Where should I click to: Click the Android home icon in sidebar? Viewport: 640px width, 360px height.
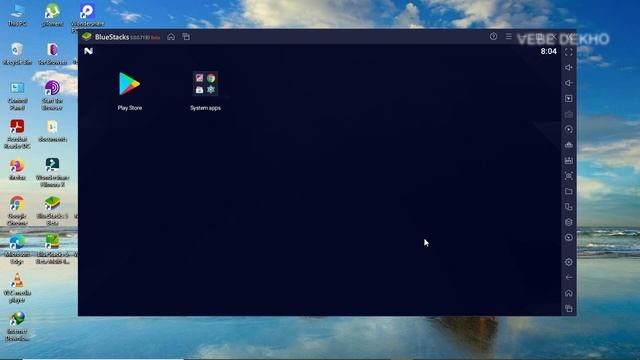click(569, 293)
